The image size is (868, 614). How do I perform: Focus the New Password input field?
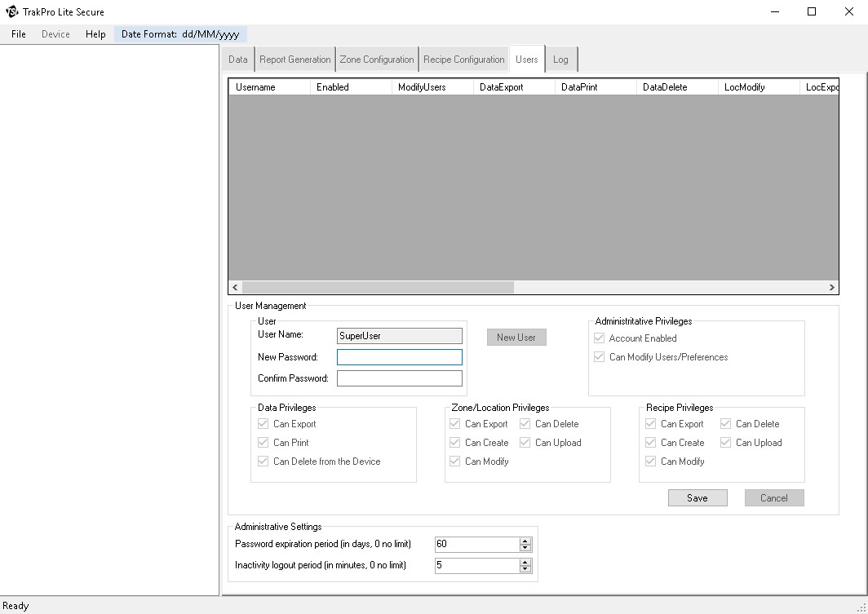pyautogui.click(x=400, y=357)
